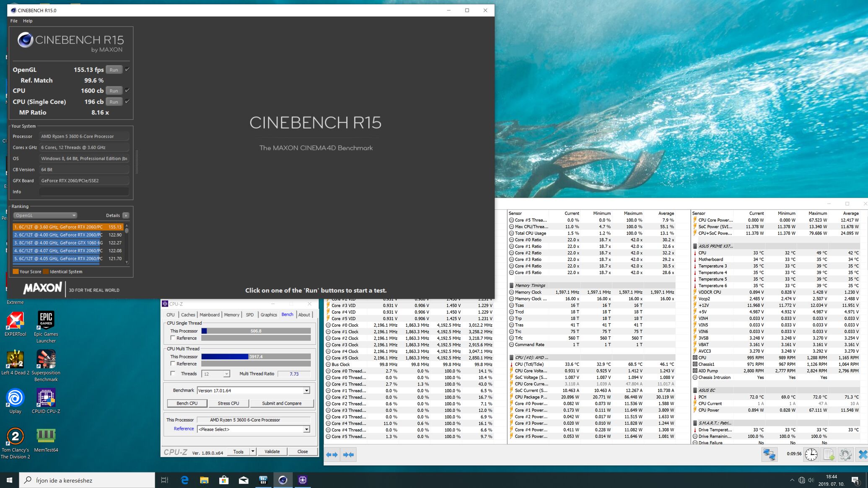Open About tab in CPU-Z
The width and height of the screenshot is (868, 488).
click(304, 315)
